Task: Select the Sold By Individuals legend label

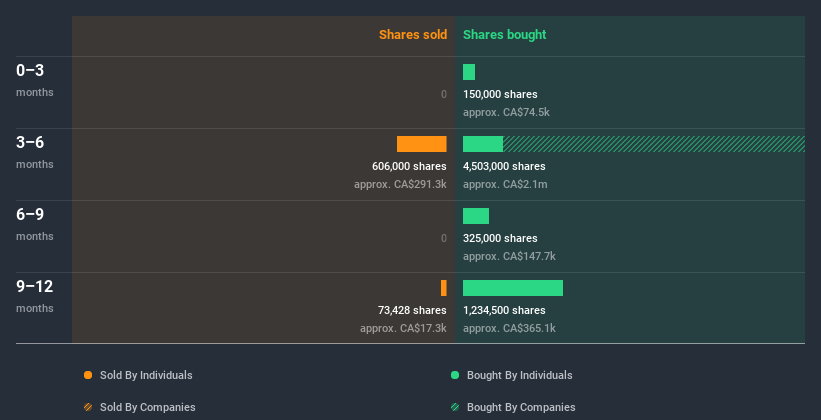Action: click(146, 375)
